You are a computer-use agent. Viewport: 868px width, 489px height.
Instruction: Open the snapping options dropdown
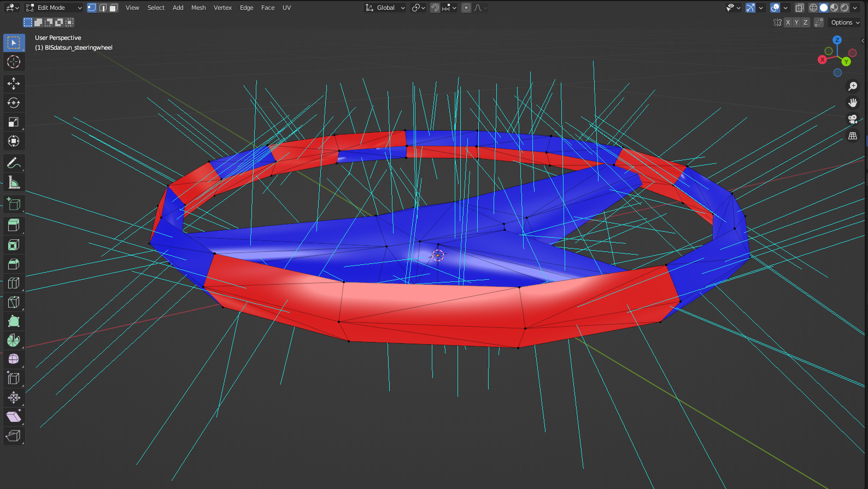click(x=449, y=8)
